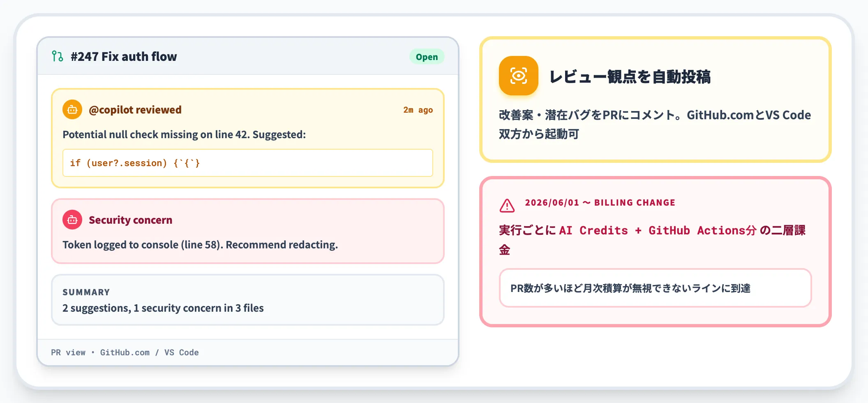The width and height of the screenshot is (868, 403).
Task: Click '2 suggestions, 1 security concern in 3 files'
Action: (163, 308)
